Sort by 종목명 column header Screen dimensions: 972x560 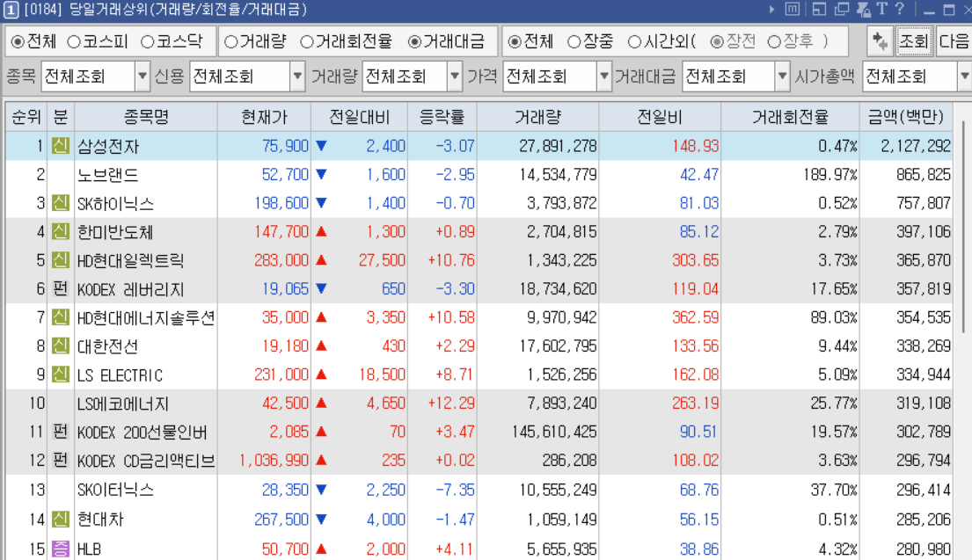[x=146, y=116]
